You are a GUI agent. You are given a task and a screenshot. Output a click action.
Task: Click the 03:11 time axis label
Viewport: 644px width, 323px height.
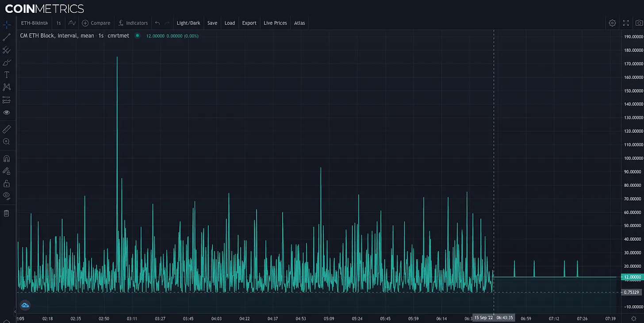132,319
